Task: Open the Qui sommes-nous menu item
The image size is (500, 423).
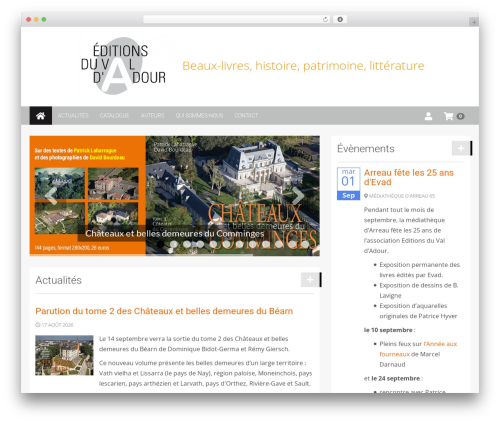Action: pos(199,116)
